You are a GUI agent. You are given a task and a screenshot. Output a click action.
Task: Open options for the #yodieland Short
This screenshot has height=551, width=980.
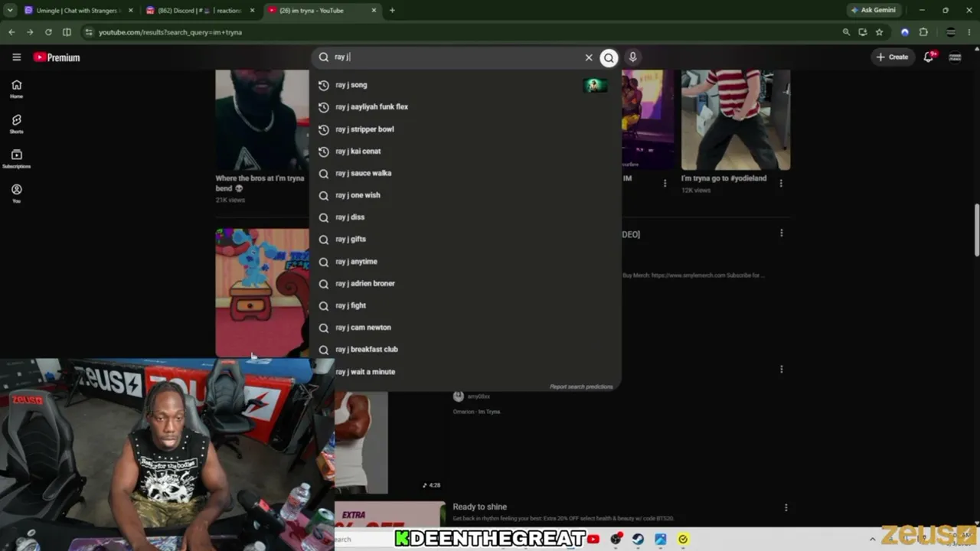(x=781, y=184)
